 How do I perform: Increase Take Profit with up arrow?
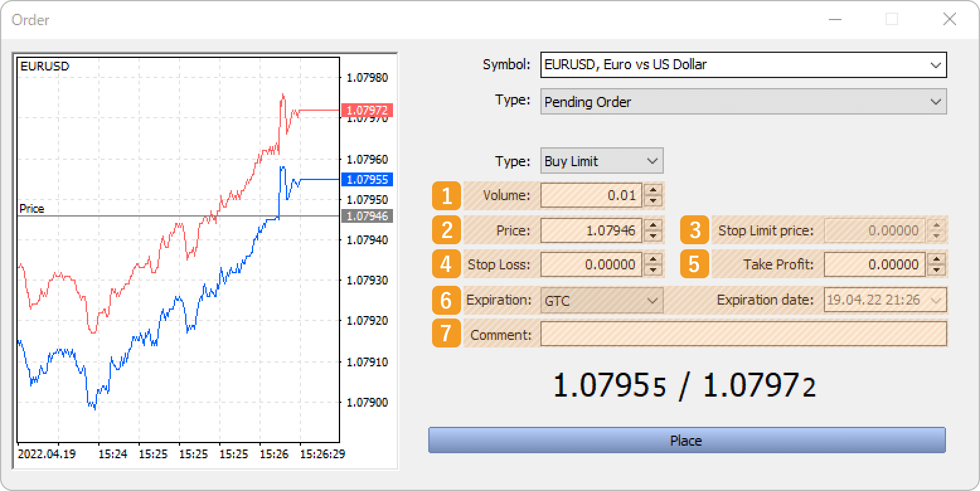(937, 259)
